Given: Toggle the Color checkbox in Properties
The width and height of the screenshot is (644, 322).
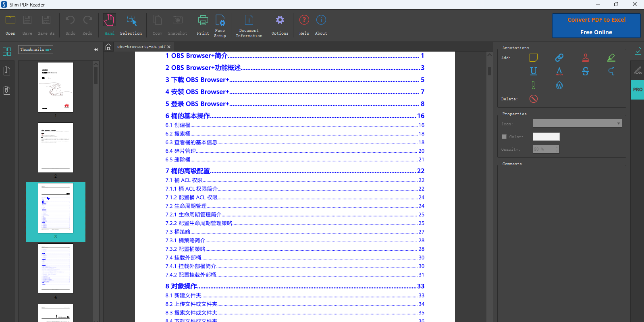Looking at the screenshot, I should pos(504,137).
